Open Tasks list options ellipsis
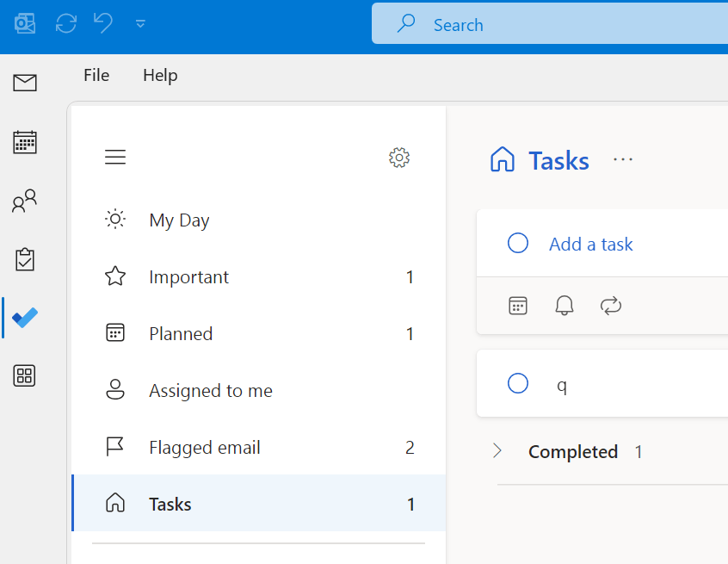Screen dimensions: 728x564 coord(623,160)
